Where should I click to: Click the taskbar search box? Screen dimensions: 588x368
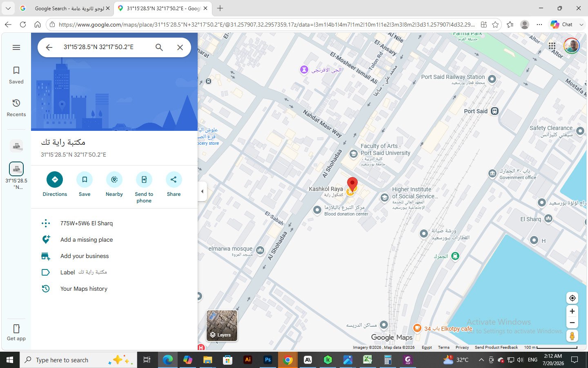(x=78, y=360)
